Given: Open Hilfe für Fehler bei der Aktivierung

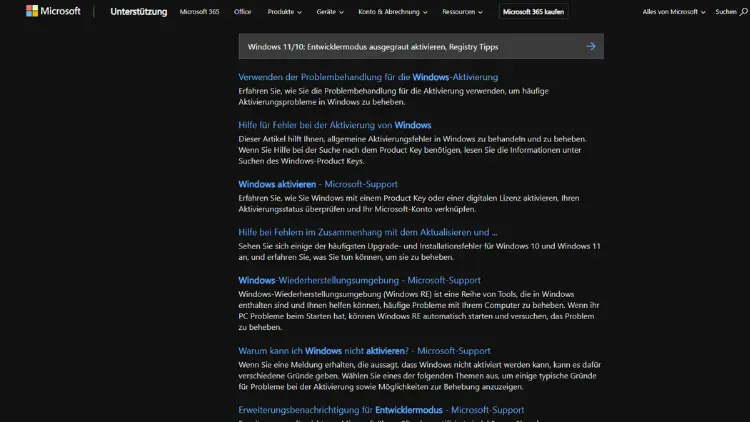Looking at the screenshot, I should pos(334,125).
